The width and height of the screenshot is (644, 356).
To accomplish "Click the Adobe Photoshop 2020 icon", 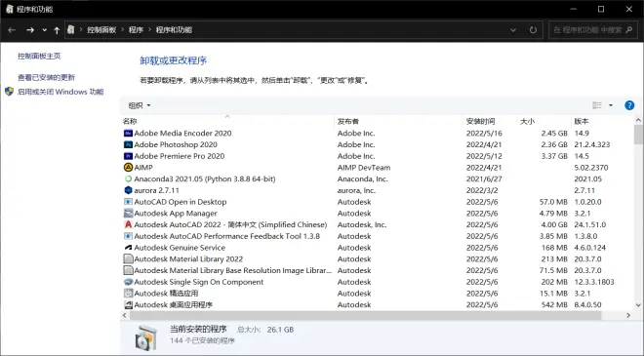I will point(128,144).
